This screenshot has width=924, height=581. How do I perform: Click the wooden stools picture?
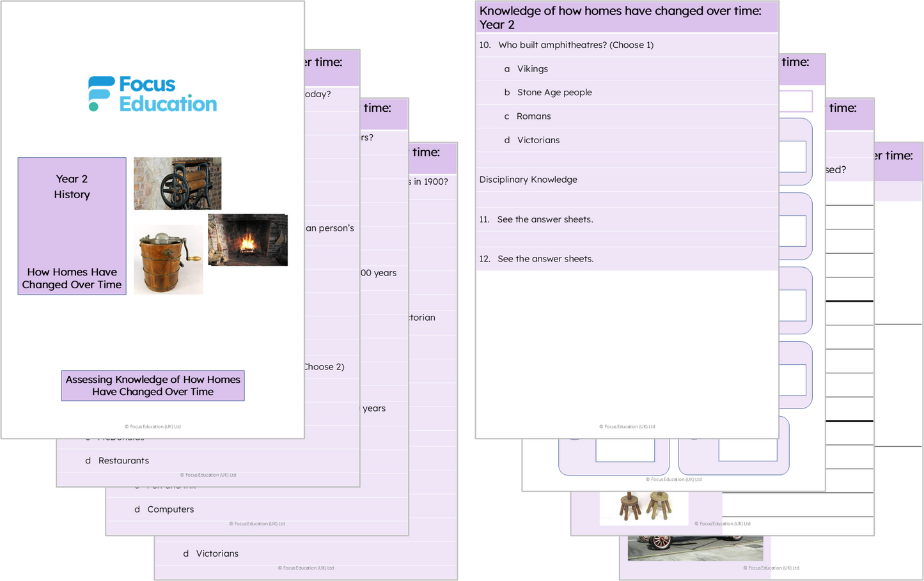[645, 507]
